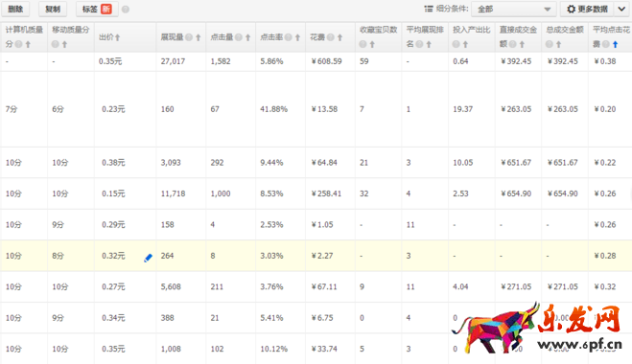Open the 标签 新 menu button
This screenshot has width=632, height=364.
97,9
